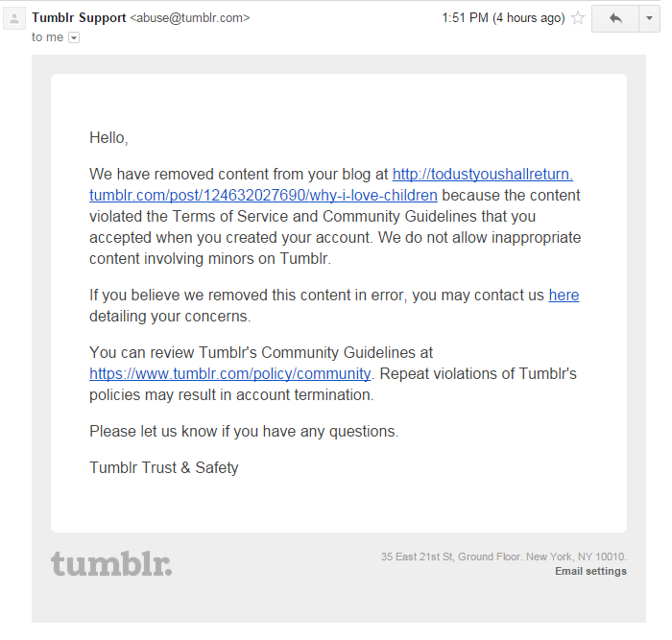672x640 pixels.
Task: Reply using the arrow button
Action: pyautogui.click(x=615, y=18)
